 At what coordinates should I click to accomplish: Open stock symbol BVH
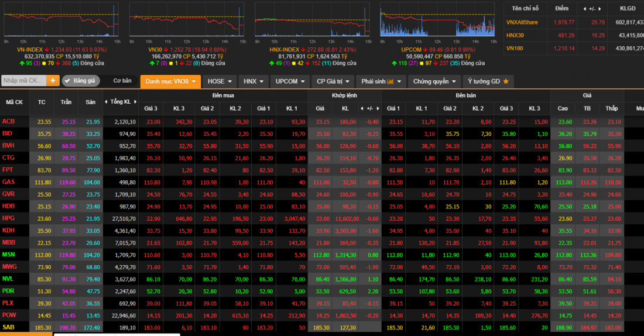click(8, 145)
